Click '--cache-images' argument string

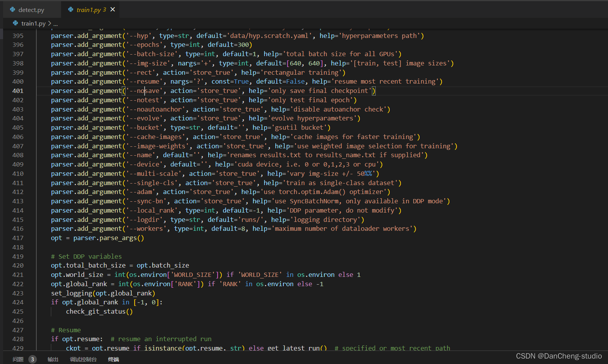coord(155,137)
